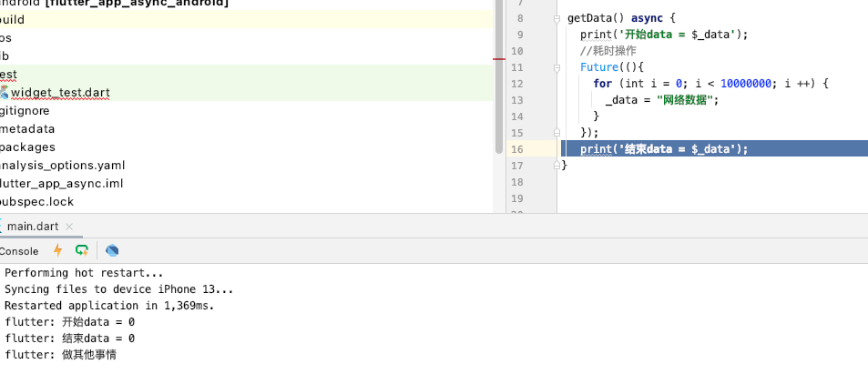868x374 pixels.
Task: Click gutter line number 18
Action: tap(517, 182)
